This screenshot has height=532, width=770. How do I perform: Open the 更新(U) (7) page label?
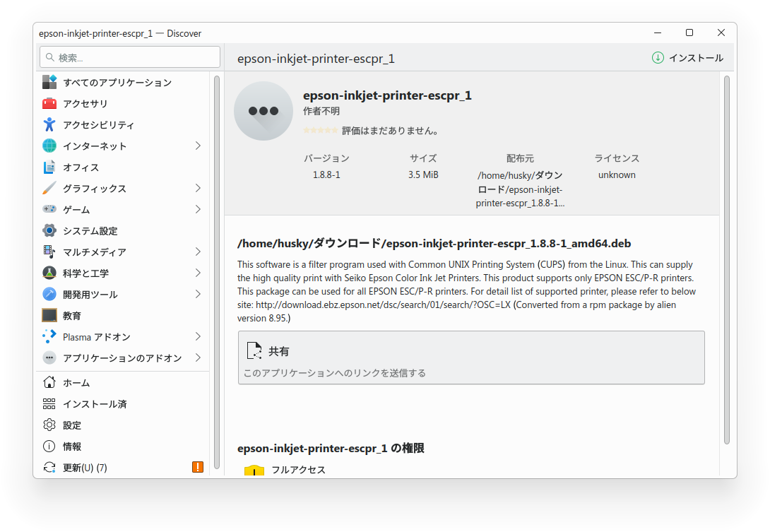click(x=85, y=468)
